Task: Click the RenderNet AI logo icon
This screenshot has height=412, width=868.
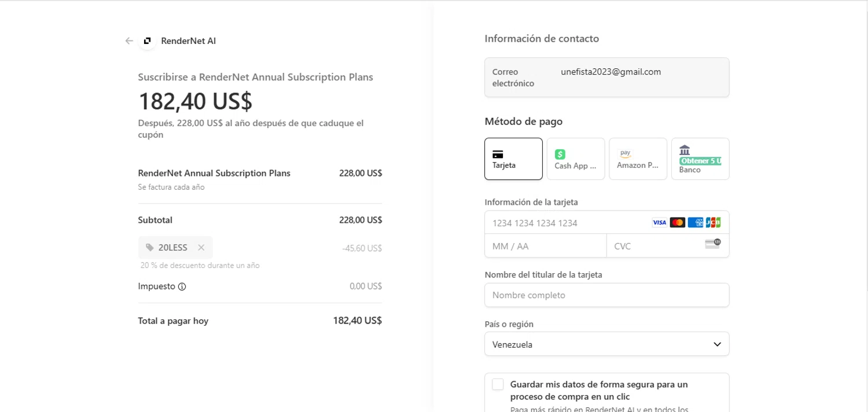Action: (x=148, y=41)
